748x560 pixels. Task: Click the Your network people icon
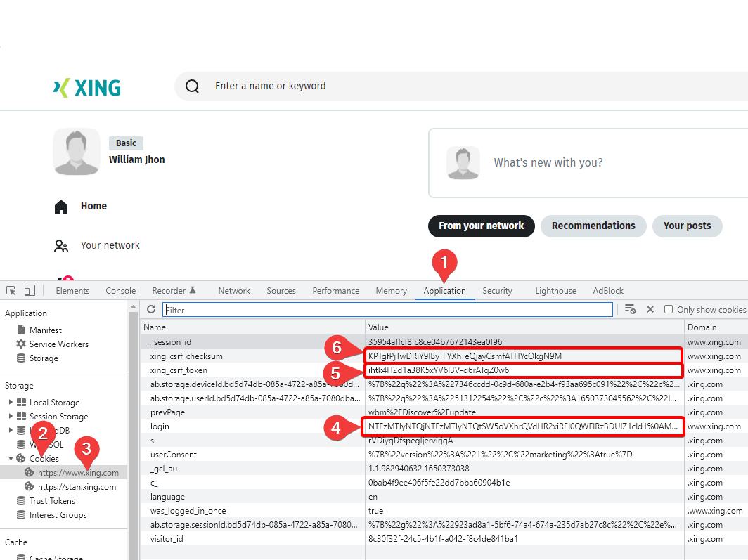pos(61,245)
